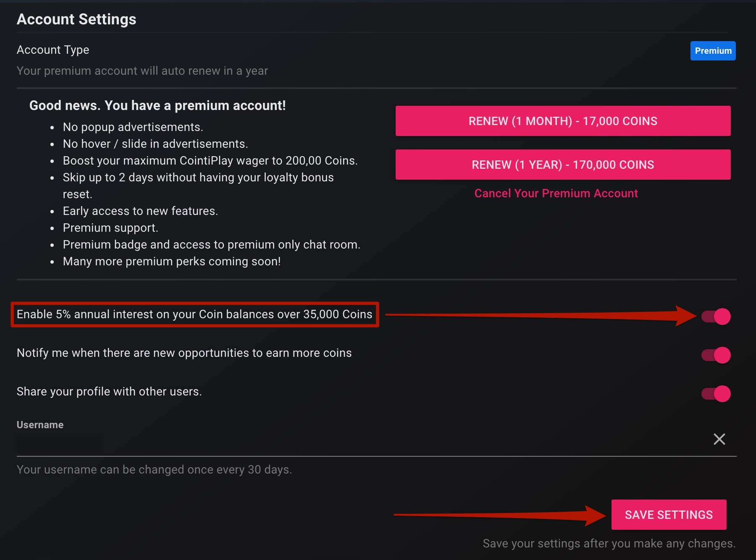
Task: Toggle the share profile with other users switch
Action: click(716, 394)
